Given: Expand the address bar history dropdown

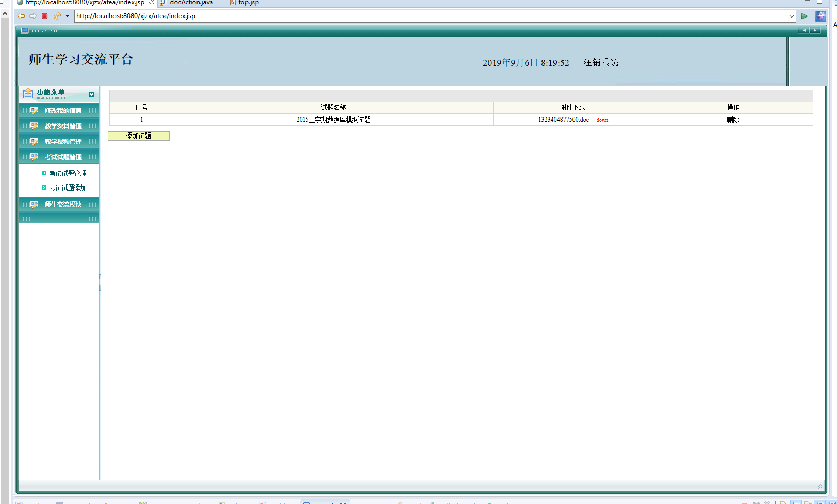Looking at the screenshot, I should pos(792,16).
